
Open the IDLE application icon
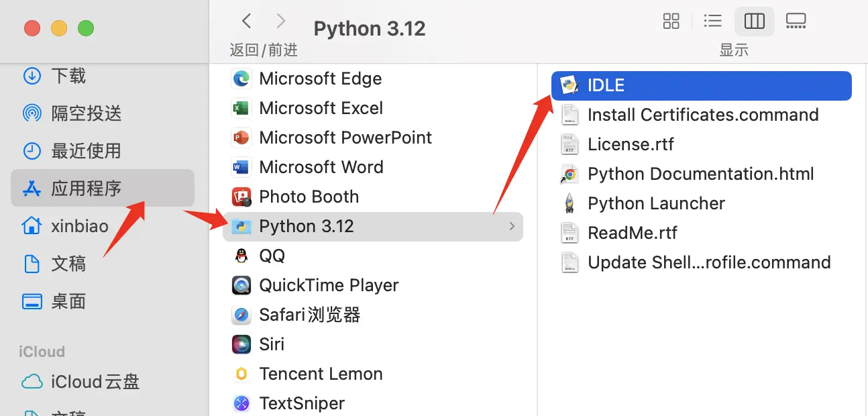click(569, 85)
